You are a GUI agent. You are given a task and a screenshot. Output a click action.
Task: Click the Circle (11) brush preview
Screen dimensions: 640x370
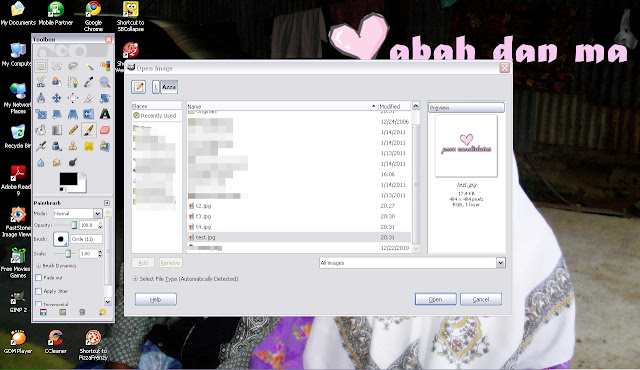pyautogui.click(x=61, y=239)
